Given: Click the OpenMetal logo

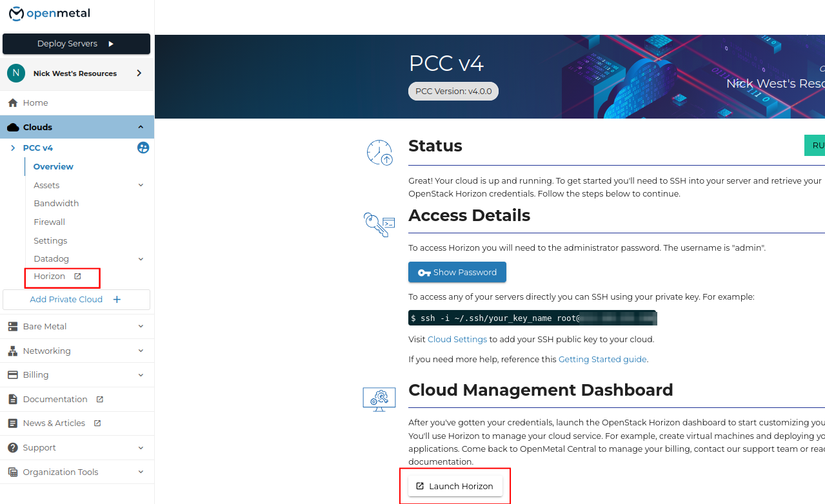Looking at the screenshot, I should click(x=49, y=14).
